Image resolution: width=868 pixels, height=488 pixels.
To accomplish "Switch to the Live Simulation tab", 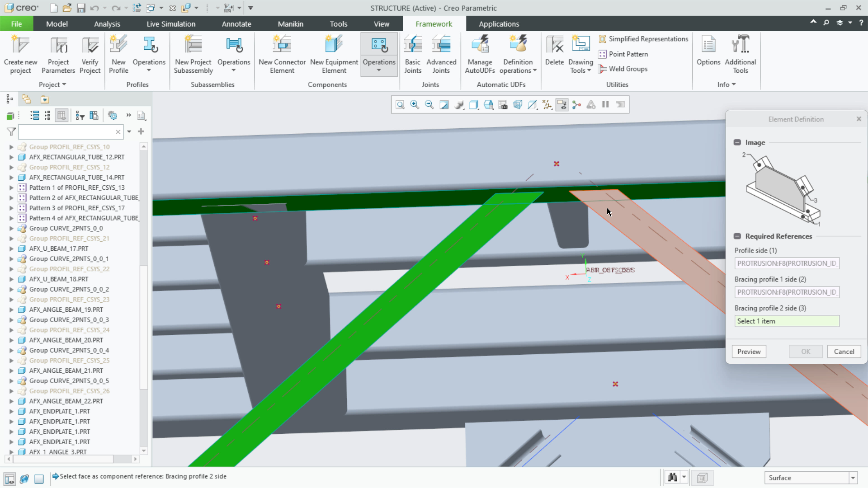I will 170,23.
